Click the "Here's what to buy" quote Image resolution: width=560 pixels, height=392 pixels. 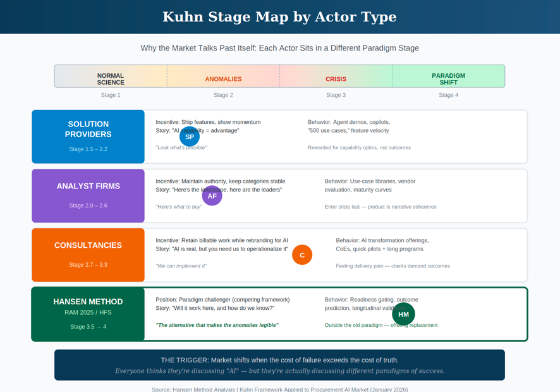tap(179, 207)
